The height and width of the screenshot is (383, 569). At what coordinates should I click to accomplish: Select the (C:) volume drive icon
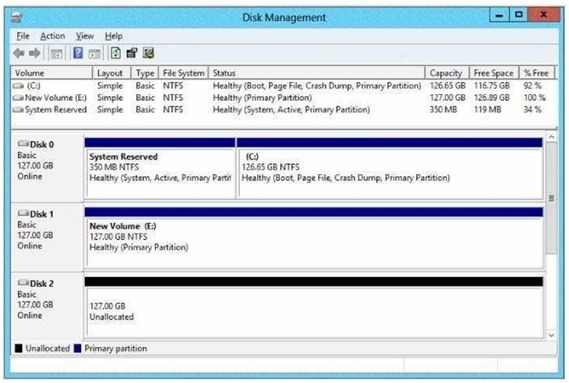tap(18, 86)
